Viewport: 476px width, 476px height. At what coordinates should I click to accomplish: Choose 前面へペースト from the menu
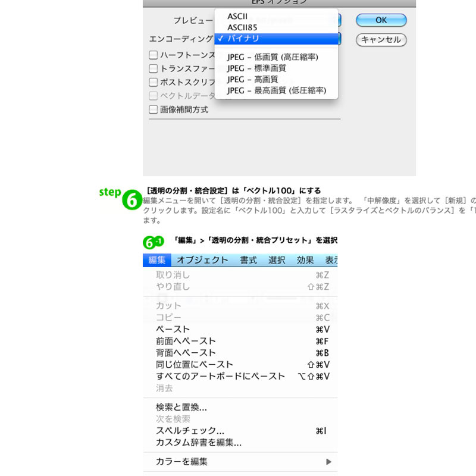(186, 341)
